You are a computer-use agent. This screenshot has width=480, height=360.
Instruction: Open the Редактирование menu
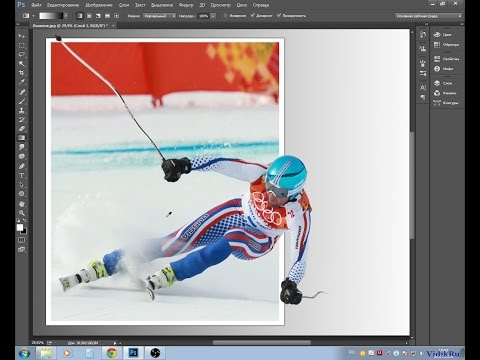click(63, 5)
